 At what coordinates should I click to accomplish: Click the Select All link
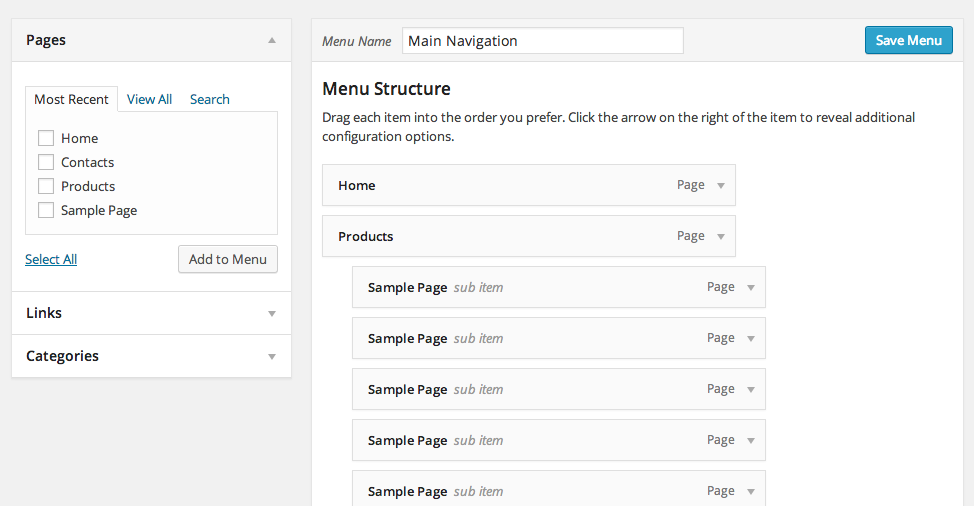point(51,259)
